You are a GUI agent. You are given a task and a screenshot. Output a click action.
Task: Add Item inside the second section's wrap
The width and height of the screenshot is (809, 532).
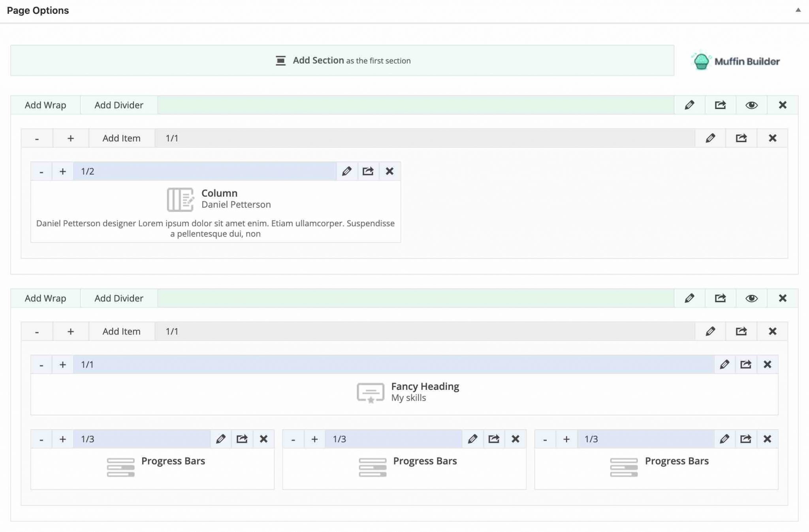[122, 331]
